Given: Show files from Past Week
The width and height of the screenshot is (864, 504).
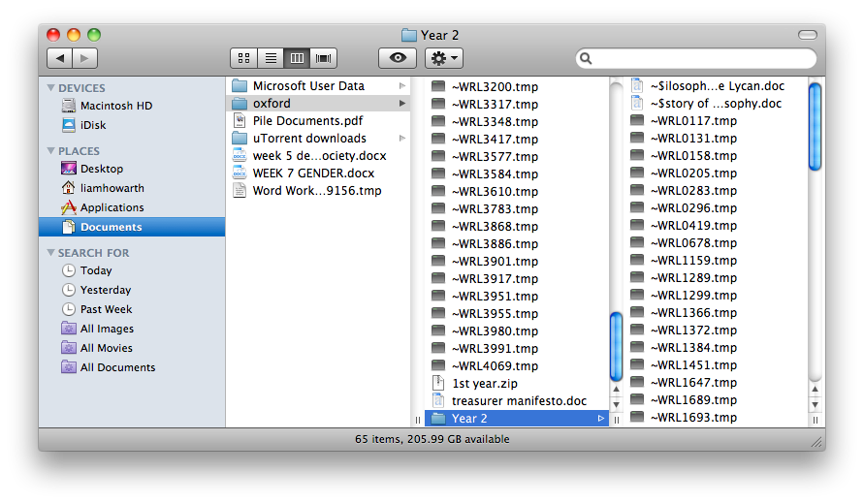Looking at the screenshot, I should tap(132, 309).
